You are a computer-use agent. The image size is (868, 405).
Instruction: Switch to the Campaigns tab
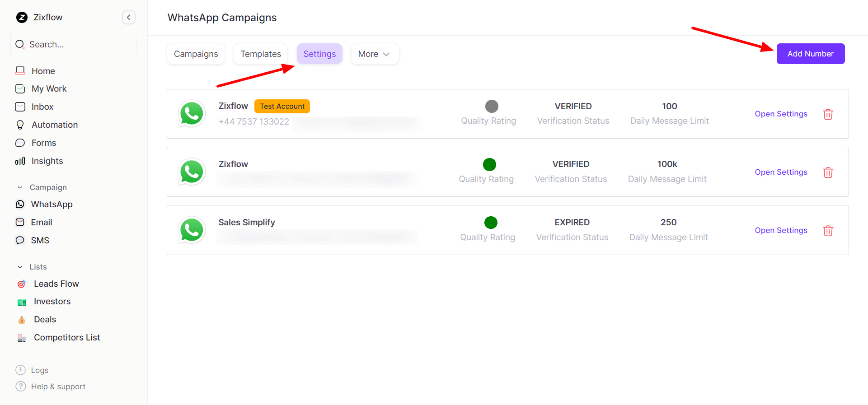tap(196, 54)
